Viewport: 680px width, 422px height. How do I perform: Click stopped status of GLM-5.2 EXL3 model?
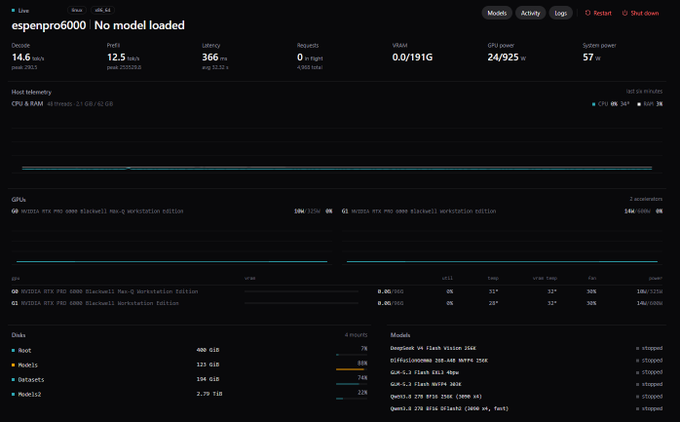pyautogui.click(x=649, y=372)
